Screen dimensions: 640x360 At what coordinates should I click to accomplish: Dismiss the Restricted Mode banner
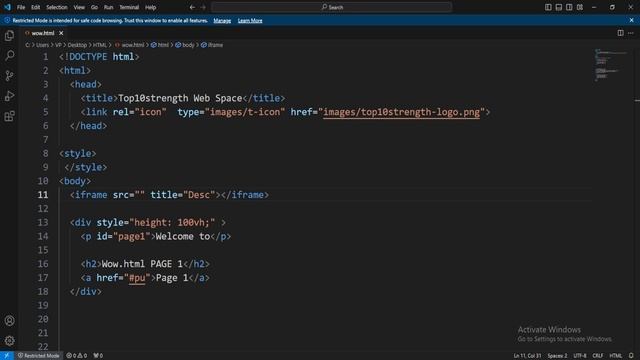tap(631, 20)
